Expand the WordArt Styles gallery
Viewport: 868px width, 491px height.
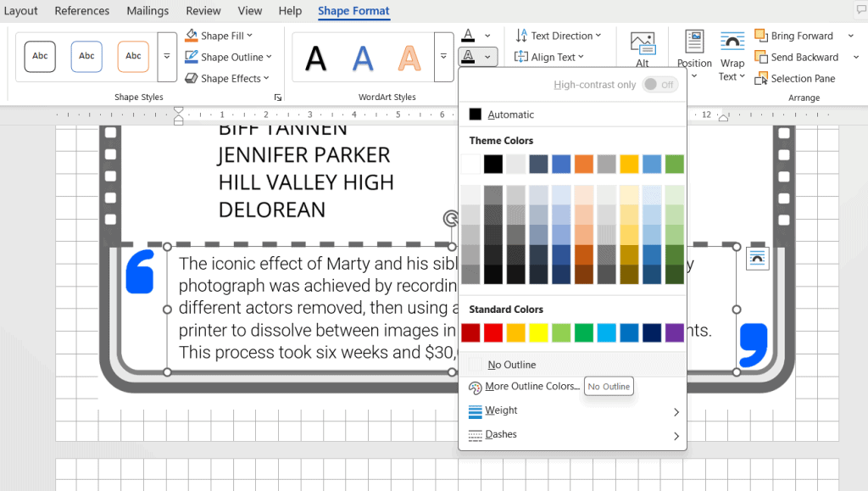tap(443, 57)
